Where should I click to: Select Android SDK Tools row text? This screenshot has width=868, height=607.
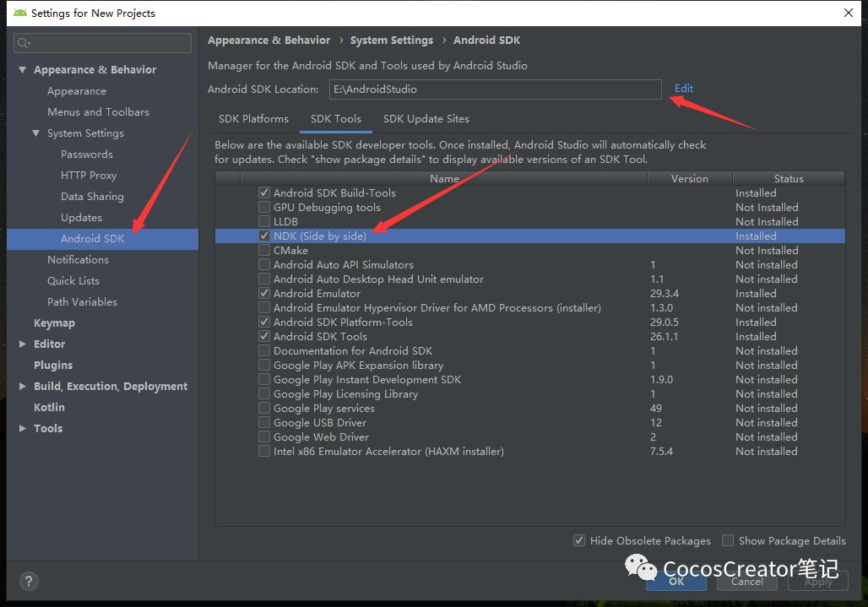320,336
